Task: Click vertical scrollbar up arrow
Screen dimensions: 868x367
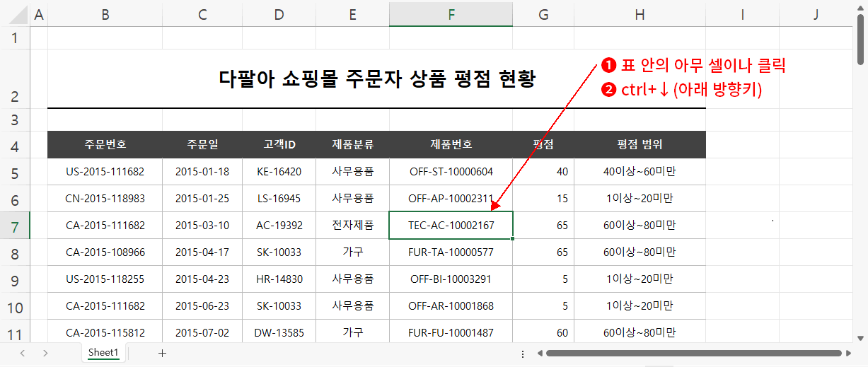Action: point(860,8)
